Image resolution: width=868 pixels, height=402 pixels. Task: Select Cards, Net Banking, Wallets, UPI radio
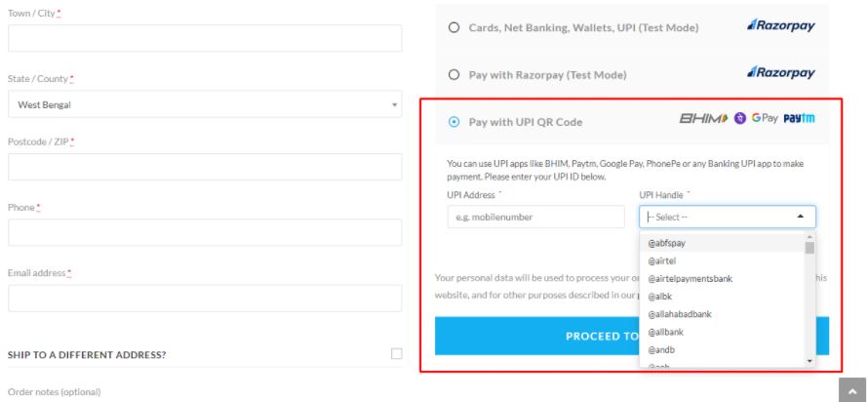(x=454, y=27)
